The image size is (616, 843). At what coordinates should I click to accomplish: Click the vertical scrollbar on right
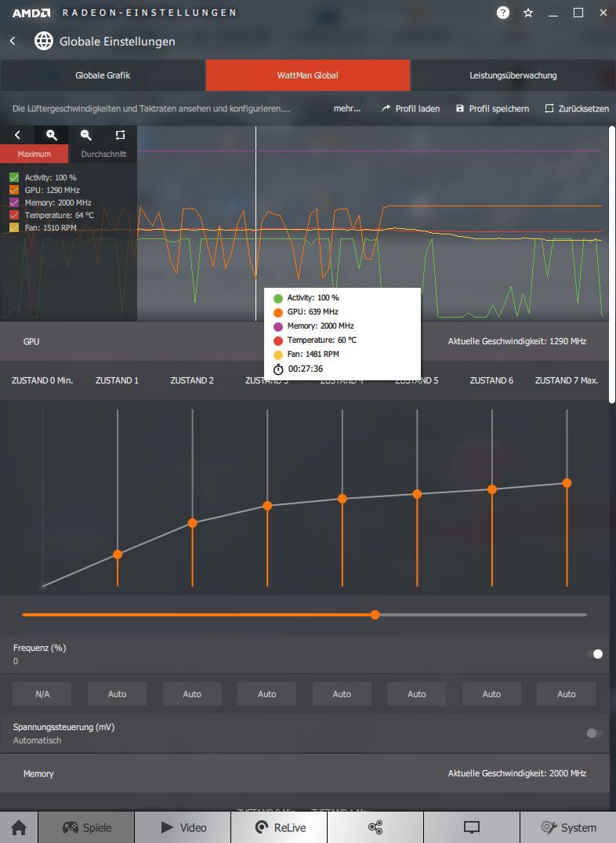pos(612,263)
